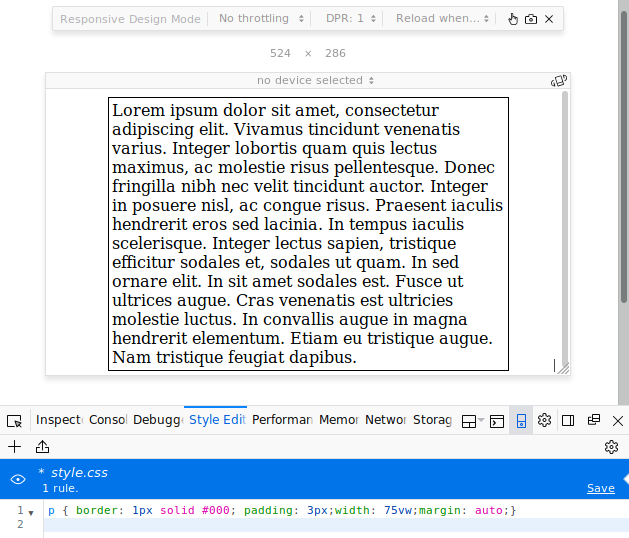Toggle Responsive Design Mode button in toolbox
This screenshot has height=538, width=629.
(x=521, y=420)
